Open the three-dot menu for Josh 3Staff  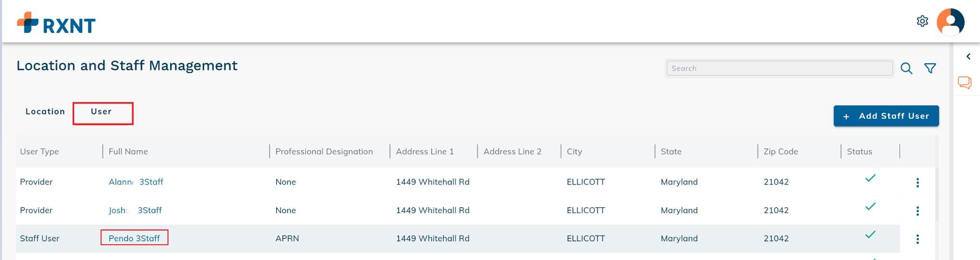[917, 211]
